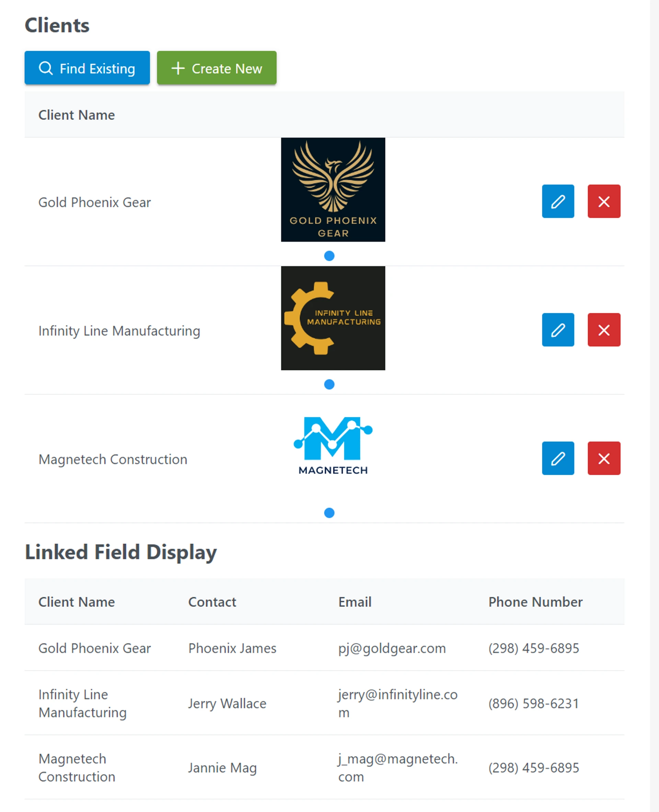Click plus icon in Create New
This screenshot has width=659, height=812.
[178, 68]
